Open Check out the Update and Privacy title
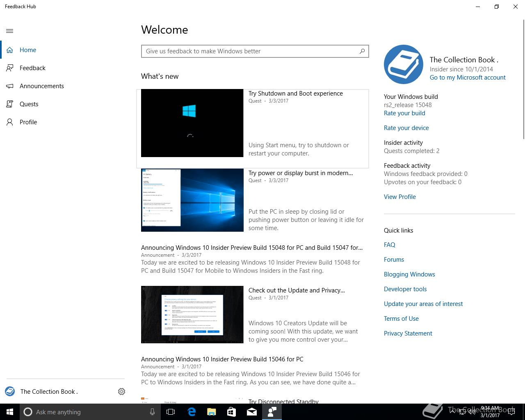Screen dimensions: 525x420 297,290
